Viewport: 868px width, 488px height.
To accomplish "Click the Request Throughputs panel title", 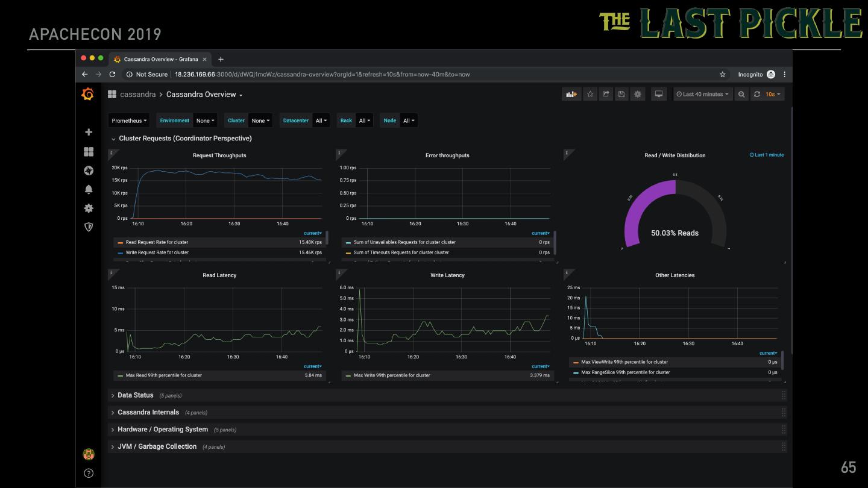I will [219, 155].
